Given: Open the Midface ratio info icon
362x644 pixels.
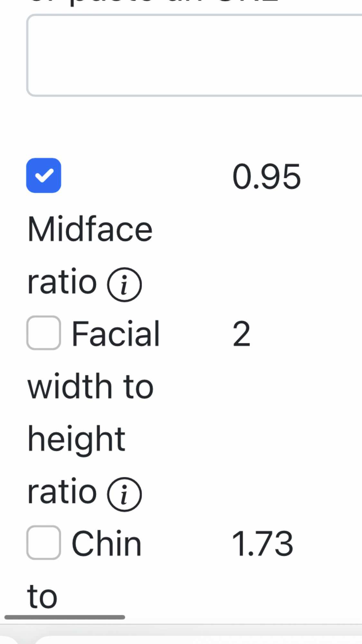Looking at the screenshot, I should click(124, 285).
